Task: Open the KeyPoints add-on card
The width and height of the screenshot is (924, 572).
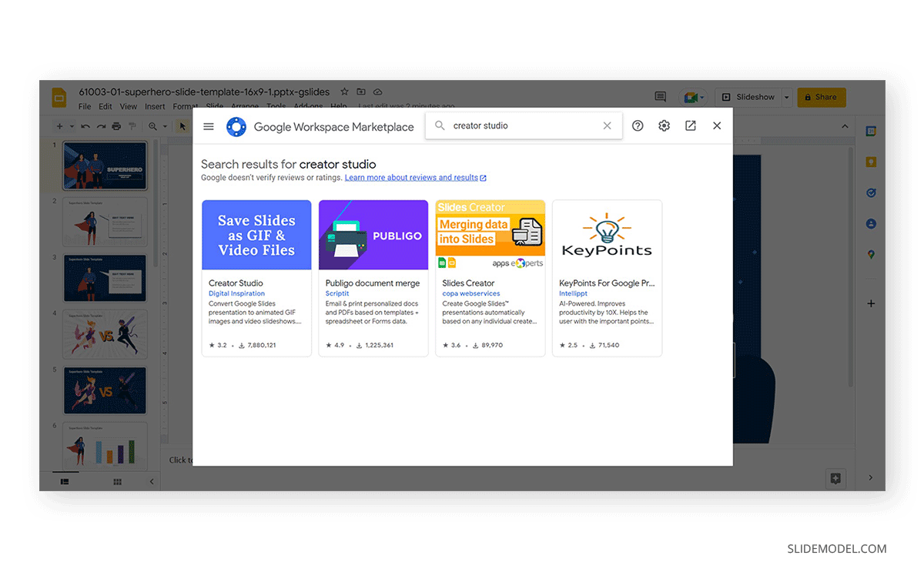Action: (608, 278)
